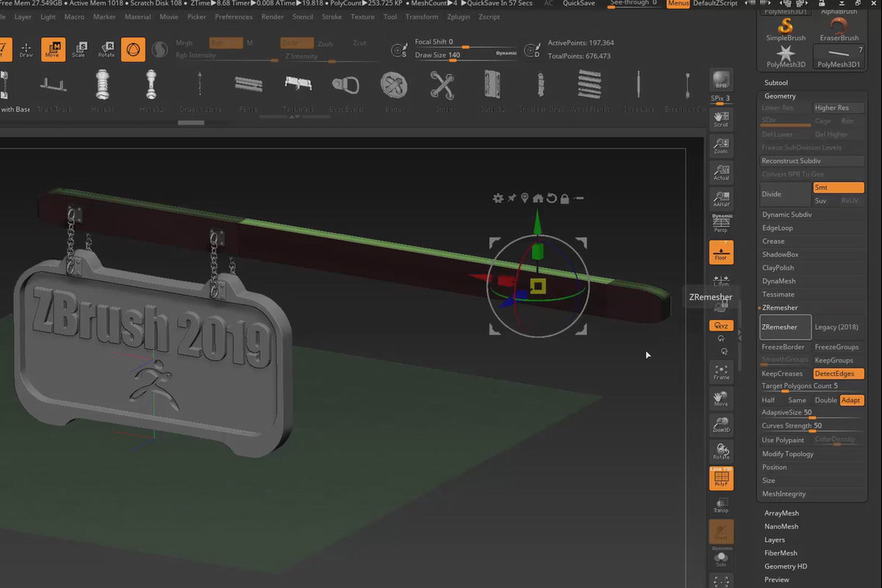Viewport: 882px width, 588px height.
Task: Disable the DetectEdges option
Action: tap(838, 373)
